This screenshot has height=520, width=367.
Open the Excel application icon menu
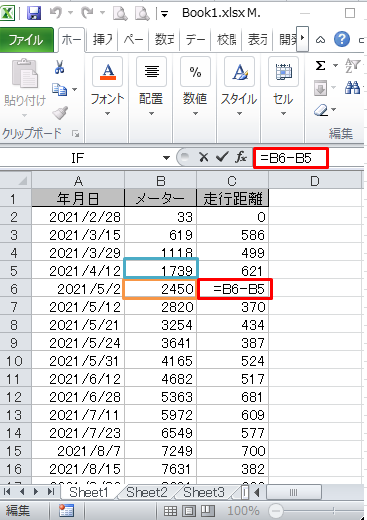click(7, 13)
